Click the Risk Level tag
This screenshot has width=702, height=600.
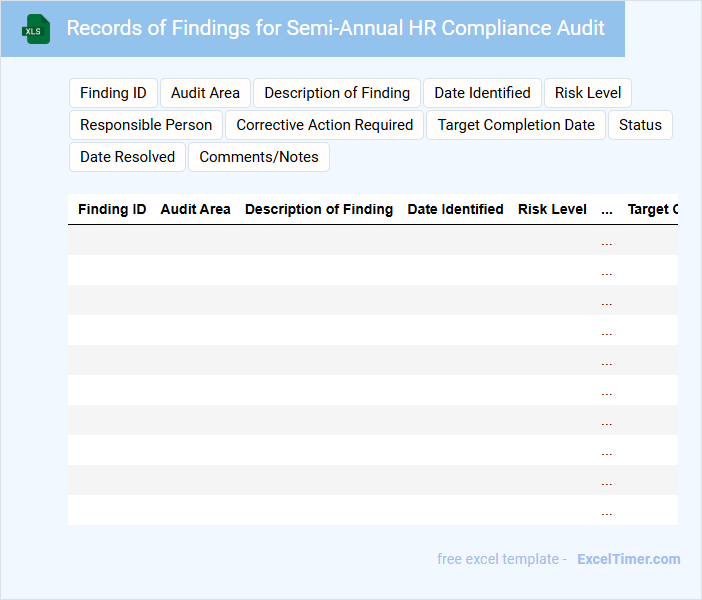click(x=588, y=93)
